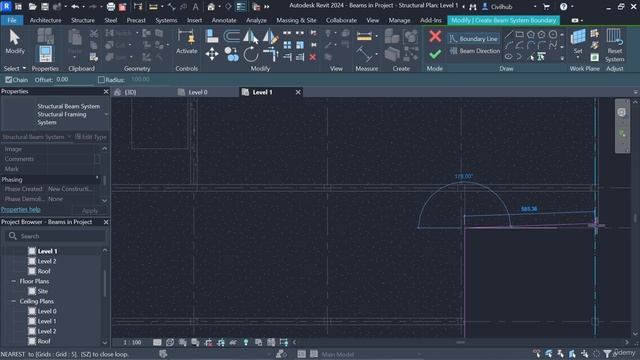The image size is (640, 360).
Task: Open the File menu
Action: [12, 20]
